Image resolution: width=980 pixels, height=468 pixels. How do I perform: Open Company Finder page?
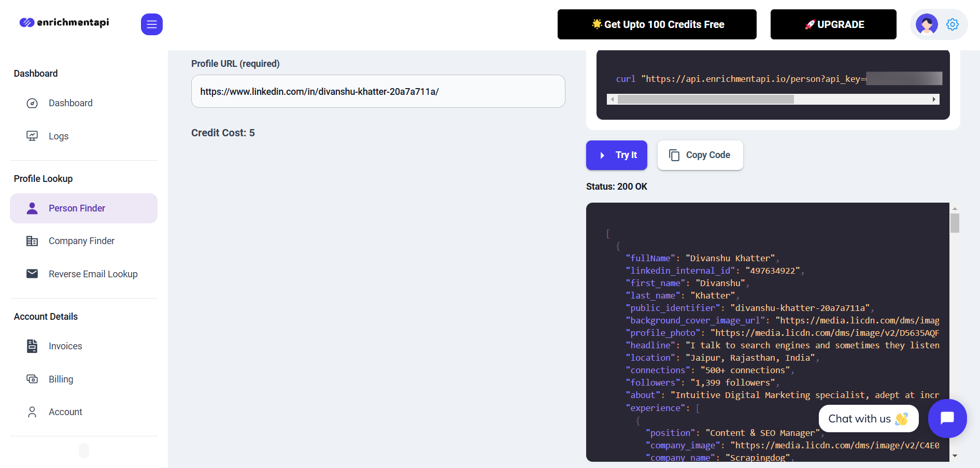click(x=81, y=241)
